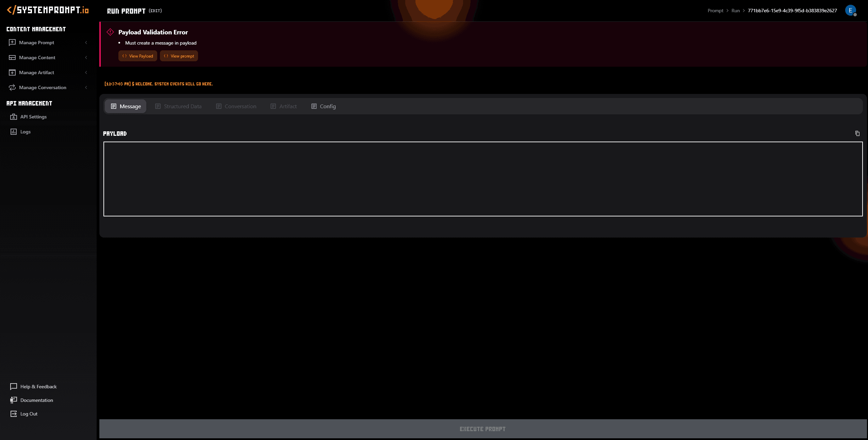This screenshot has width=868, height=440.
Task: Click the Documentation icon
Action: 14,400
